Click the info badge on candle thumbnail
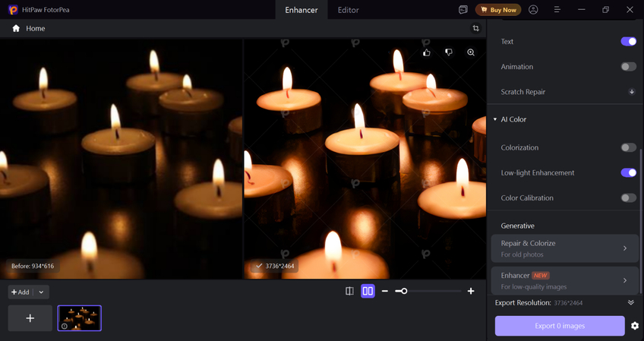Image resolution: width=644 pixels, height=341 pixels. [x=65, y=327]
